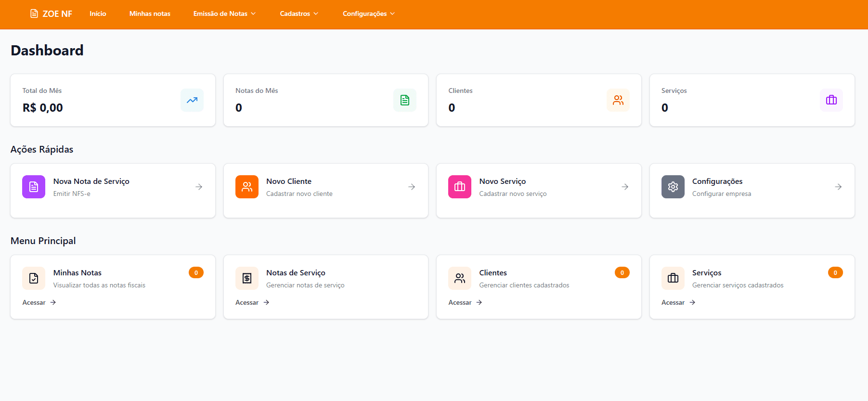Click the green document icon in Notas do Mês card

405,100
